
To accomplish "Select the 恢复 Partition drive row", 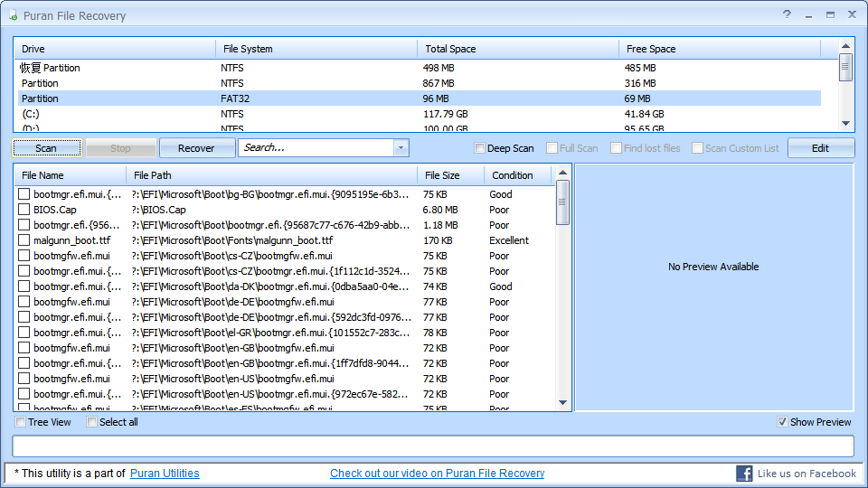I will 419,68.
